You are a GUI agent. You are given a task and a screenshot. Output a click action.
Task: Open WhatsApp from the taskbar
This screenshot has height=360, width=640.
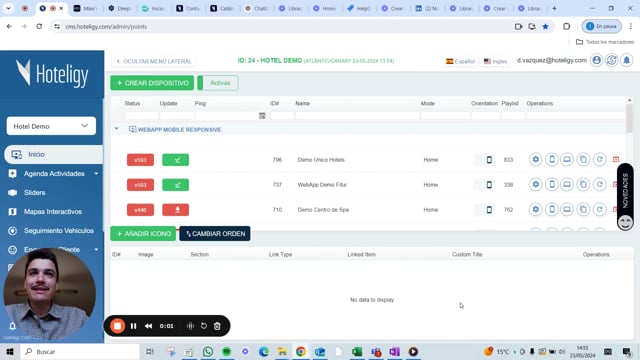208,351
